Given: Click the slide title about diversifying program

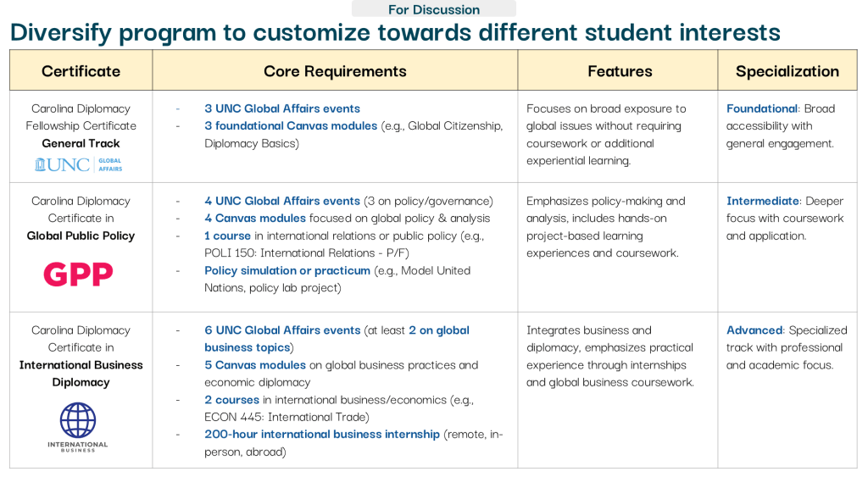Looking at the screenshot, I should (x=395, y=33).
